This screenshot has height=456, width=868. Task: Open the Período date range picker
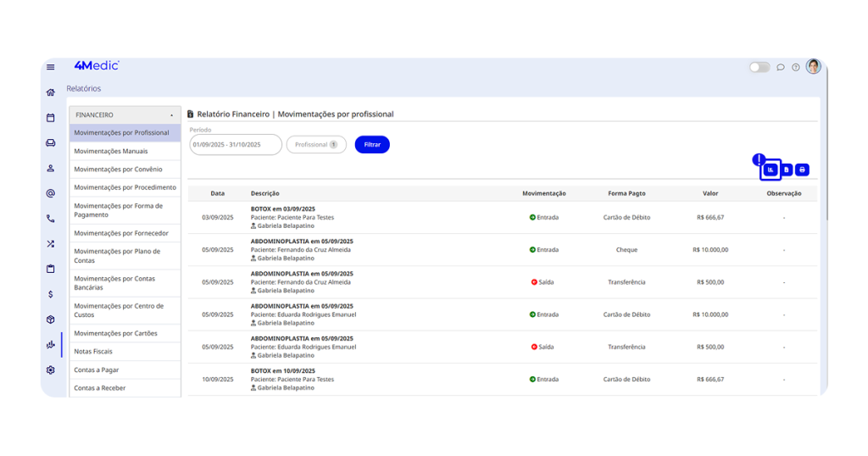(235, 145)
